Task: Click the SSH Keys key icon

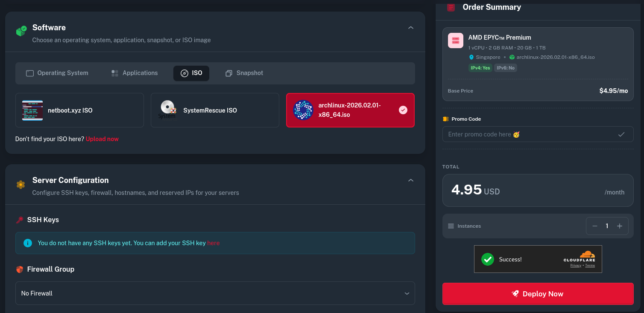Action: tap(20, 220)
